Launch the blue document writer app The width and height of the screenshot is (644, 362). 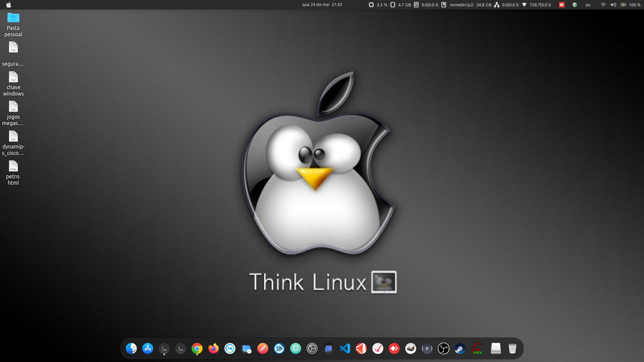pos(279,349)
